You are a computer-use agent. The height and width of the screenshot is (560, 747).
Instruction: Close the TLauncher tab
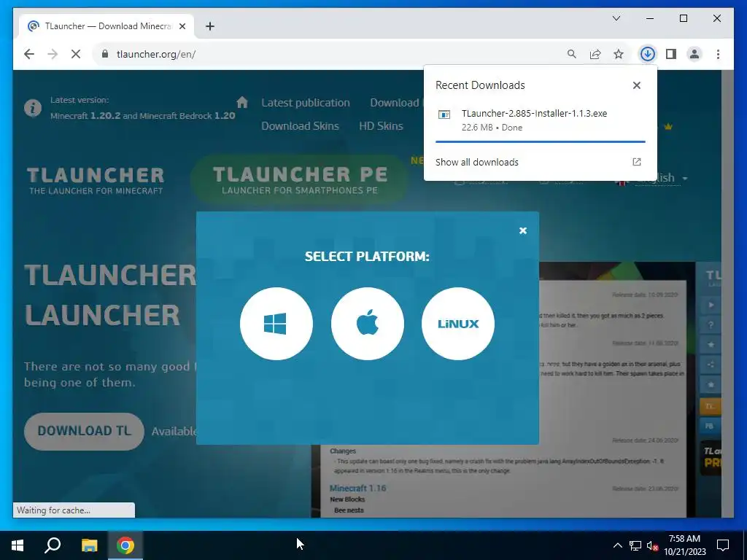coord(182,26)
